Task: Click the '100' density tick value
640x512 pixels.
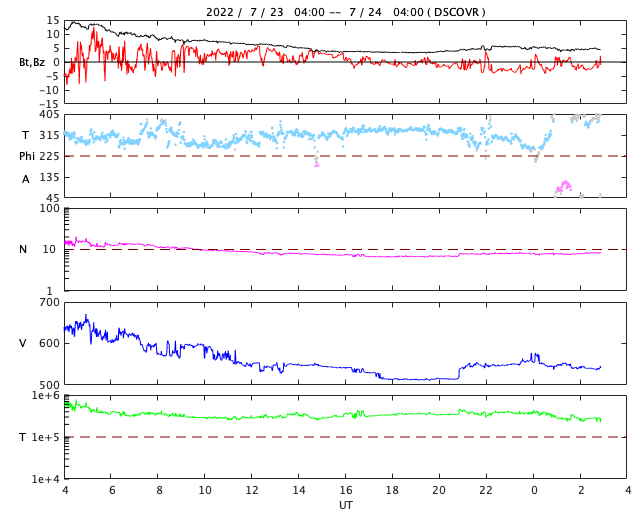Action: coord(49,208)
